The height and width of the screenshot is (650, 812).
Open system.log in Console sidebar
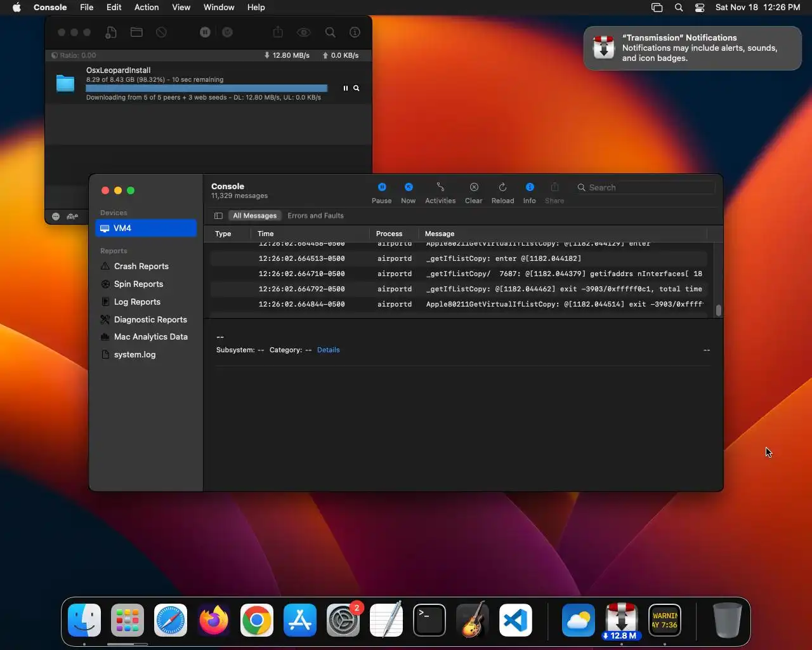134,354
